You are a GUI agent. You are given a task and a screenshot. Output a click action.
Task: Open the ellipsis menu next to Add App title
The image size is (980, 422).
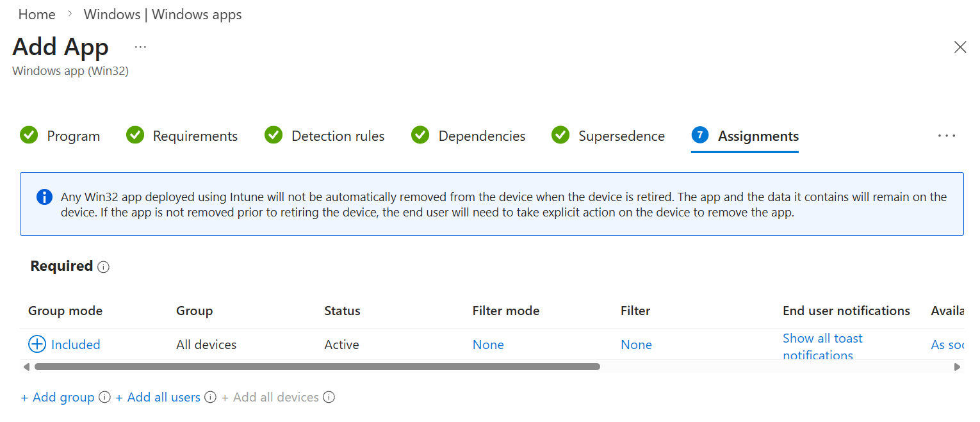point(140,45)
